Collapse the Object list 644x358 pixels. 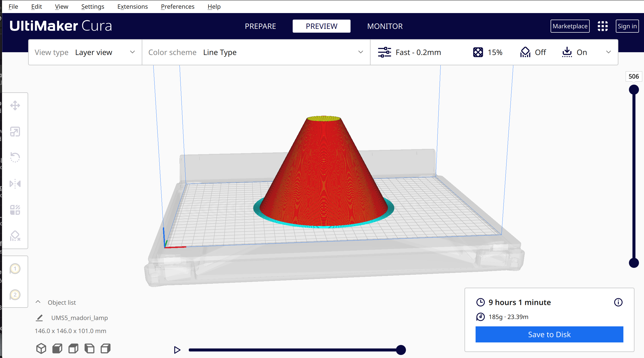point(38,302)
